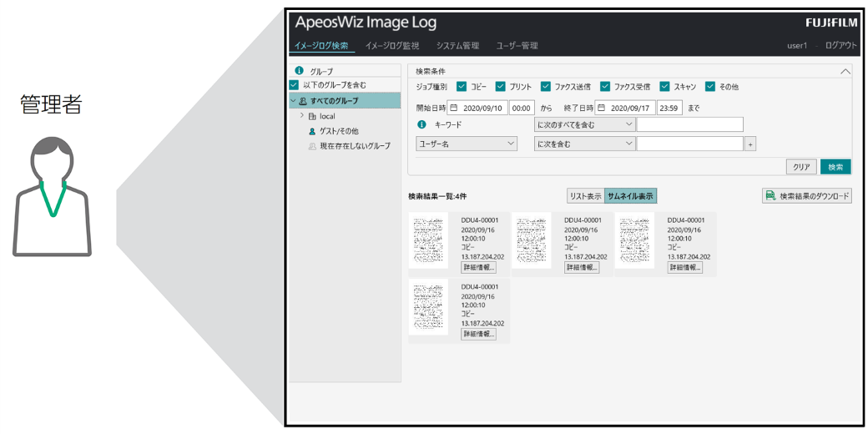The width and height of the screenshot is (868, 434).
Task: Toggle the スキャン checkbox
Action: click(x=664, y=86)
